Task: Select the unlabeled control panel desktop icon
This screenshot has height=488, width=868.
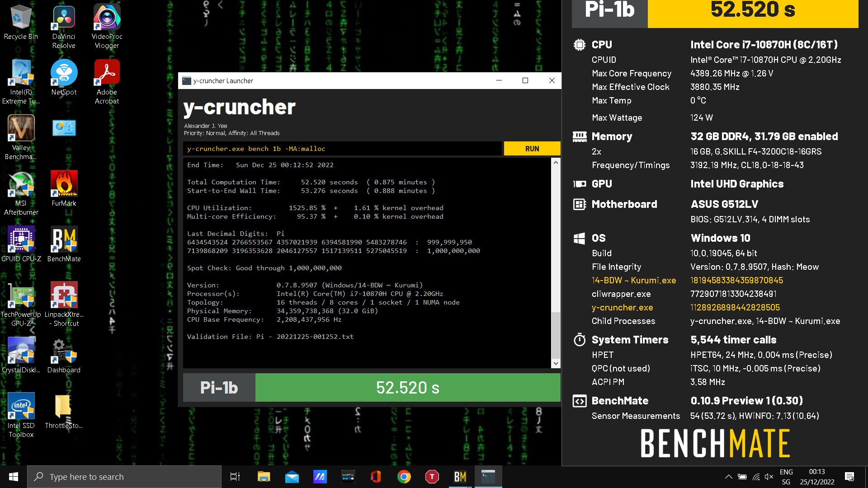Action: coord(64,128)
